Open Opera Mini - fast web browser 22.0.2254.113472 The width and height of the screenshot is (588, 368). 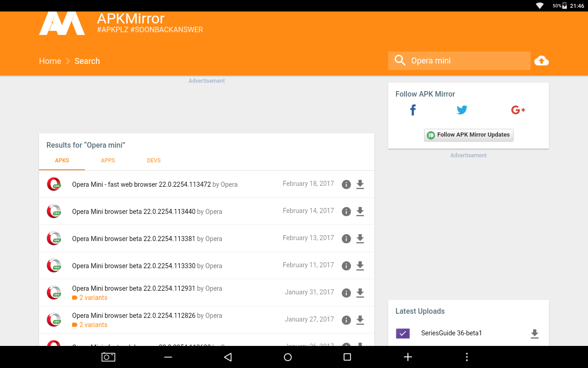(x=141, y=184)
